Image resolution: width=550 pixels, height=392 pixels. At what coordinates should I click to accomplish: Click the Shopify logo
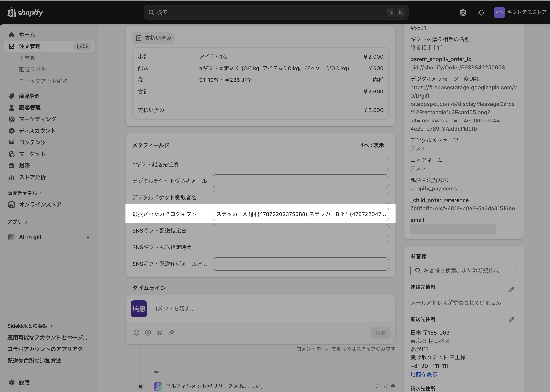point(25,12)
